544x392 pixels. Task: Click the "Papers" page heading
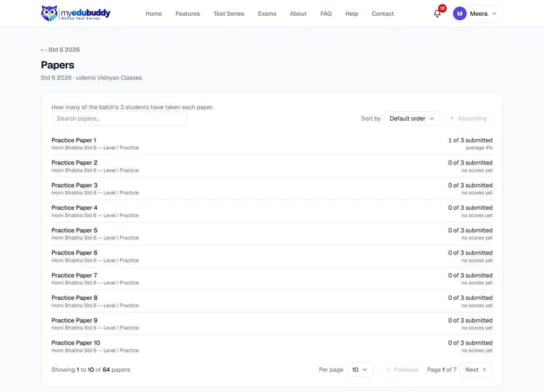tap(57, 65)
